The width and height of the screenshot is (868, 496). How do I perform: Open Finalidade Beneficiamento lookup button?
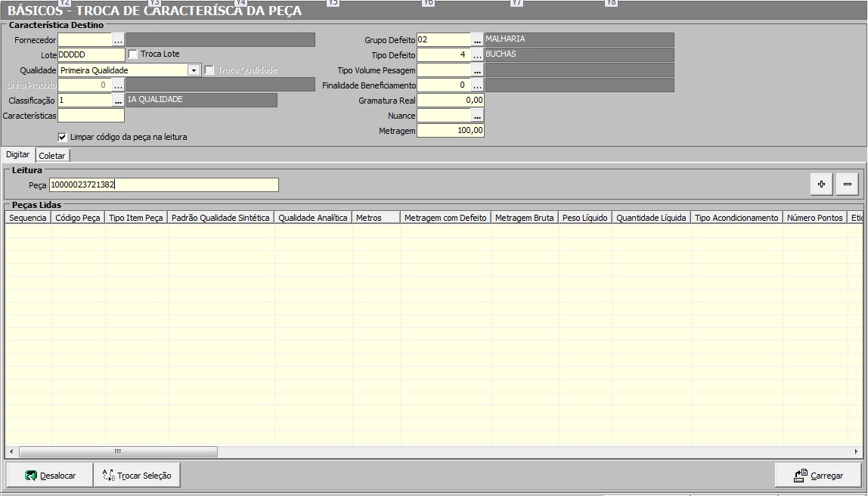pos(477,85)
